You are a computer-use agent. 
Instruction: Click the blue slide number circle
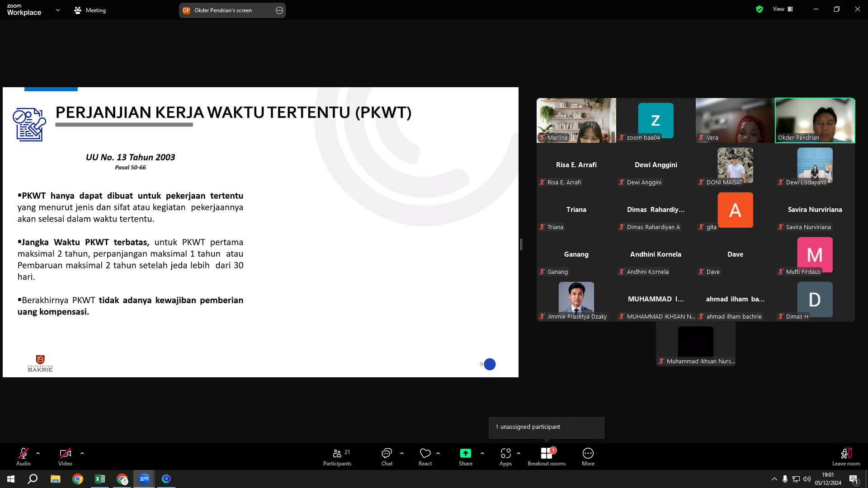pyautogui.click(x=490, y=364)
